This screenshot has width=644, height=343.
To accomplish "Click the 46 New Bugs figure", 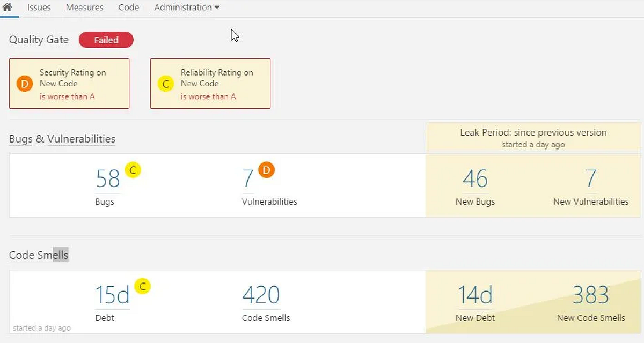I will coord(474,179).
